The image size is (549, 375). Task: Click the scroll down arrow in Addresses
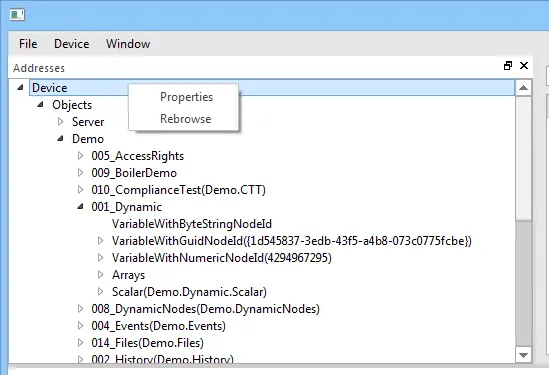point(523,355)
